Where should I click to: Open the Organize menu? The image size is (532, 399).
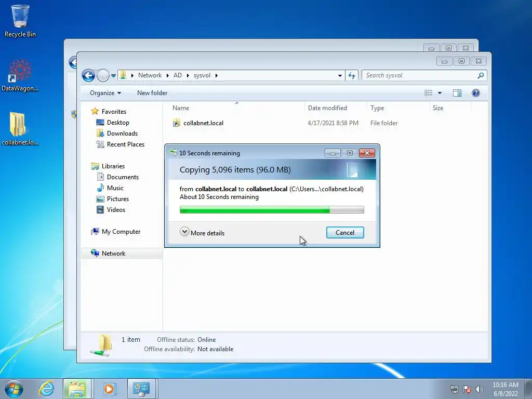click(x=105, y=93)
